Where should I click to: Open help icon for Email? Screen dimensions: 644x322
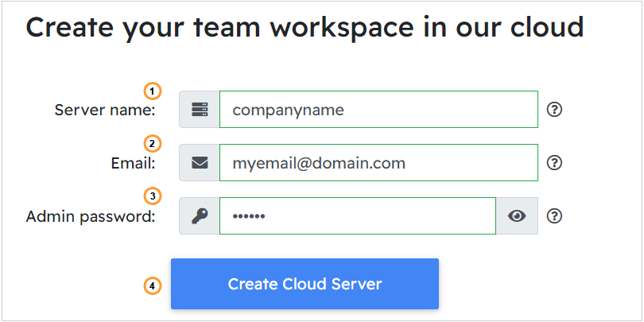pos(554,163)
